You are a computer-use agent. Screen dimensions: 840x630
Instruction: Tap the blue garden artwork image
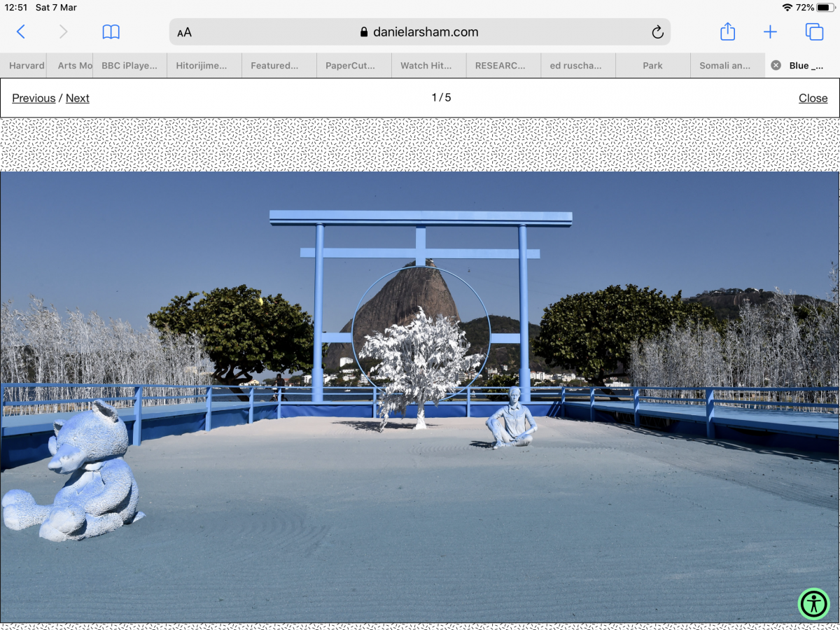click(x=420, y=396)
